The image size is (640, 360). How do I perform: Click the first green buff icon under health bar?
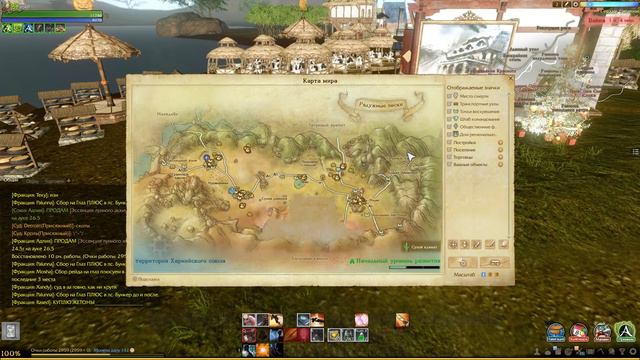[x=7, y=28]
